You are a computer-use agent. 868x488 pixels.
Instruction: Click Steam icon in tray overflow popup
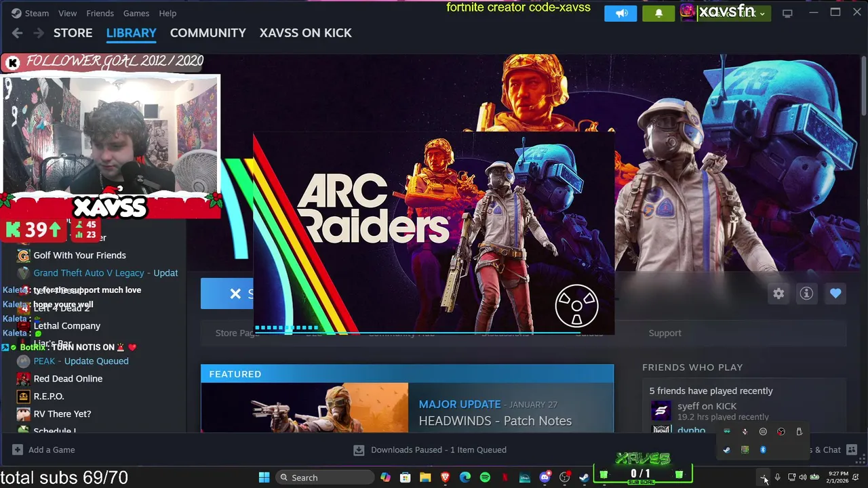pyautogui.click(x=726, y=450)
